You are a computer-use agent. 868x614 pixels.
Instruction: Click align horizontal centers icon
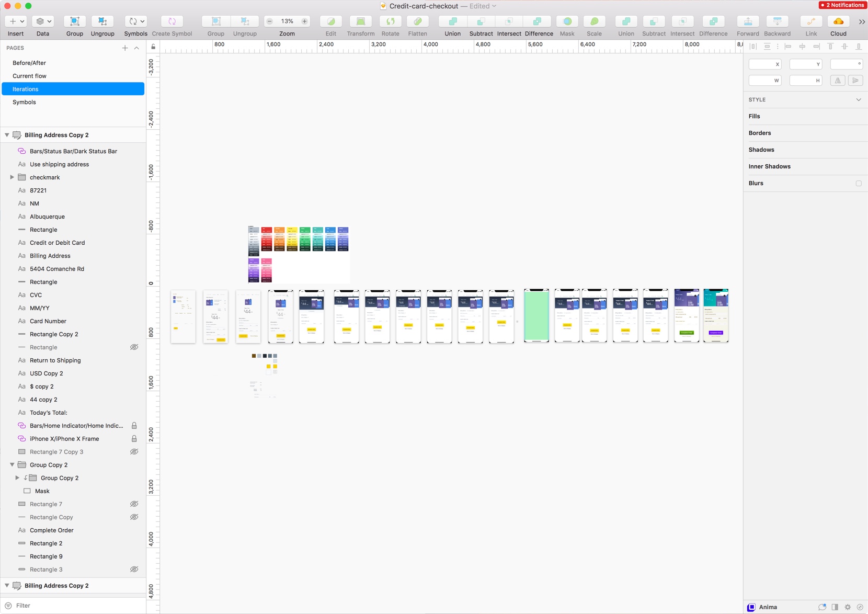(802, 47)
